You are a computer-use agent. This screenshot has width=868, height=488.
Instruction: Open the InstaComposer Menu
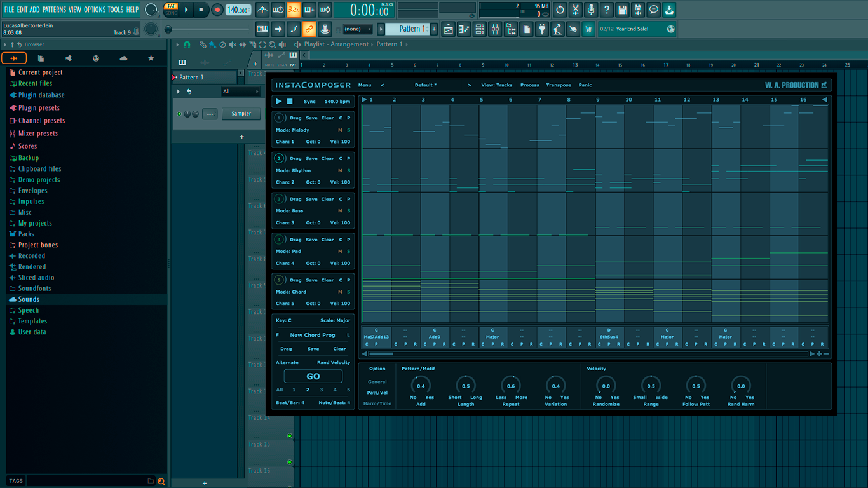point(365,85)
